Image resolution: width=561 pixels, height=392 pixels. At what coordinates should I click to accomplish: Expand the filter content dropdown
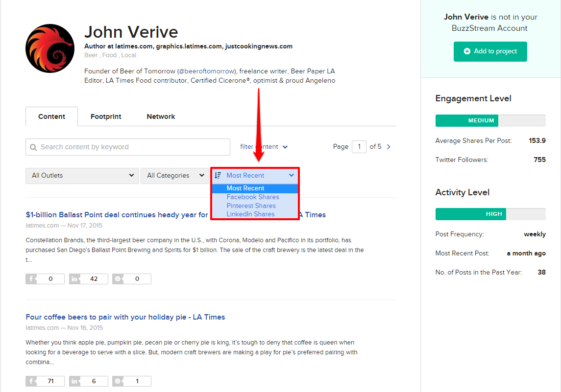pos(264,146)
